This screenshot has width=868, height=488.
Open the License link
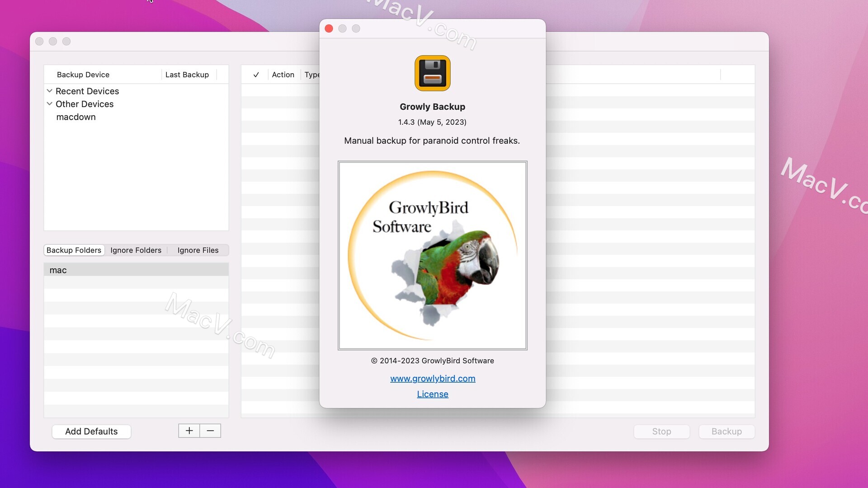[433, 394]
